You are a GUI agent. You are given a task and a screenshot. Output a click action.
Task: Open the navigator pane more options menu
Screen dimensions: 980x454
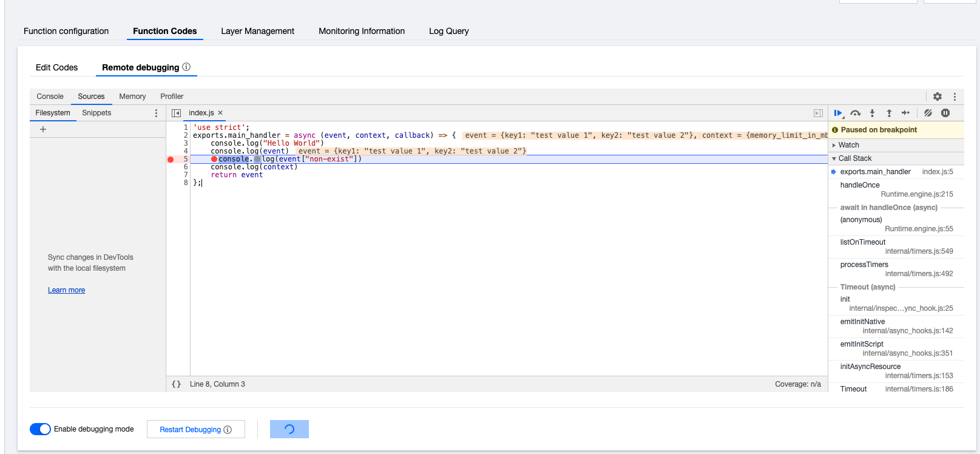(156, 113)
